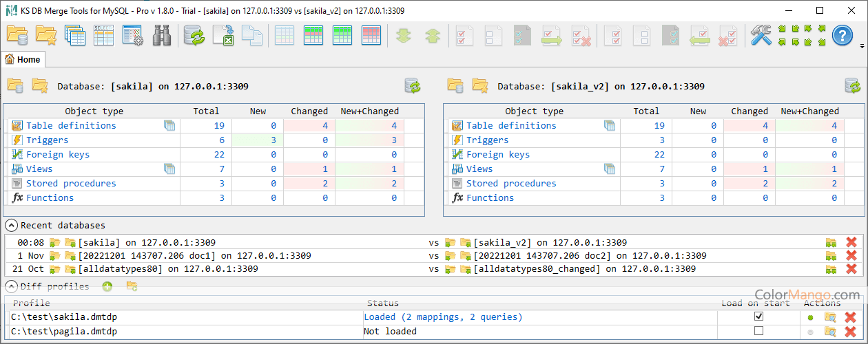
Task: Open Views in the sakila_v2 panel
Action: [x=479, y=169]
